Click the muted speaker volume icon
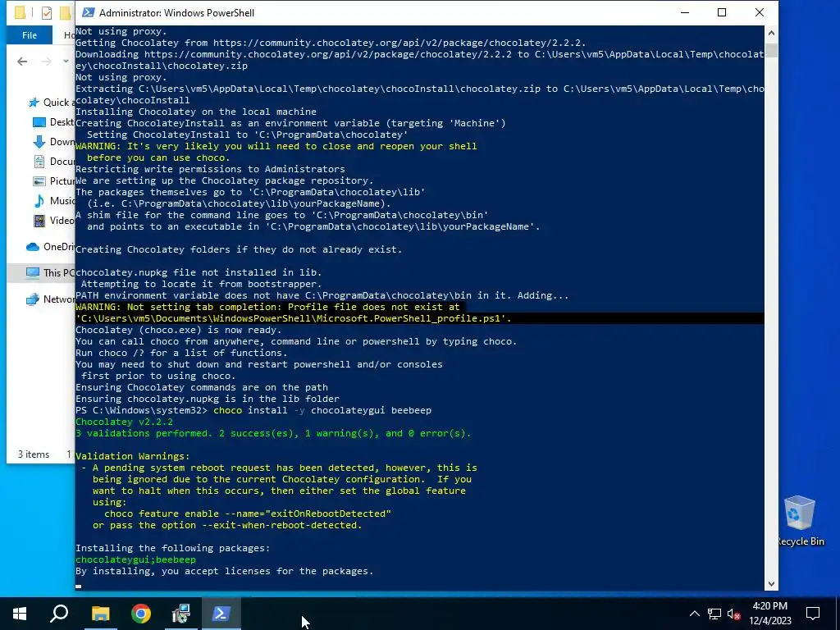840x630 pixels. [733, 614]
